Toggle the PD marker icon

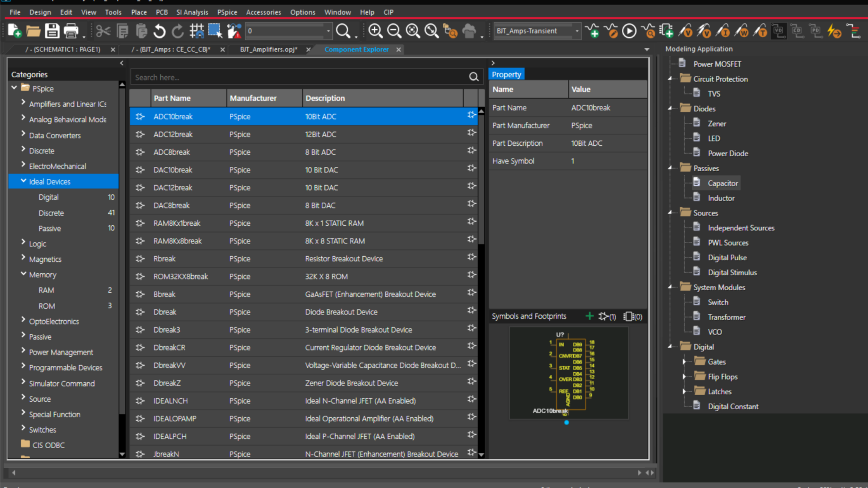pyautogui.click(x=815, y=31)
